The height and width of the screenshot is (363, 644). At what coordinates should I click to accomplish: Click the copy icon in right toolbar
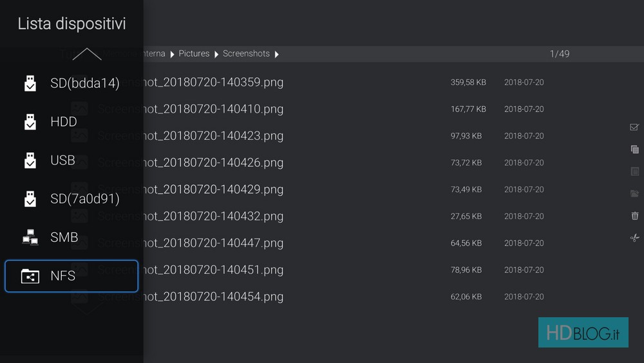634,150
